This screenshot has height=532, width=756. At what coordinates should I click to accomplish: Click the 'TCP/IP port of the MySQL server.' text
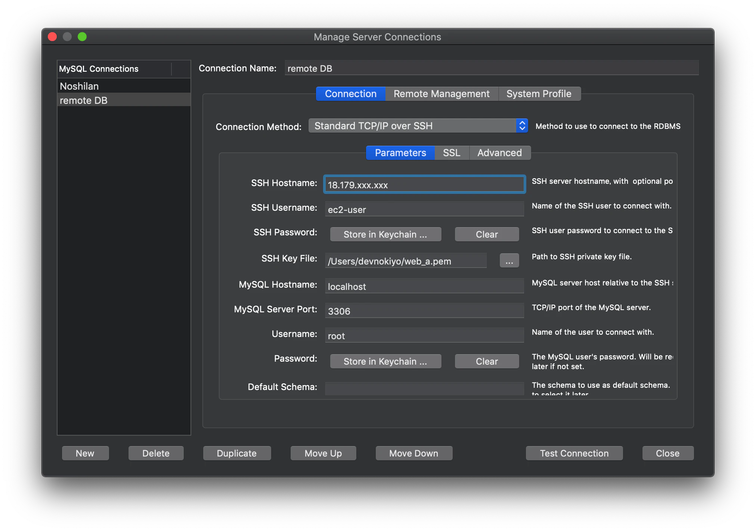(591, 307)
